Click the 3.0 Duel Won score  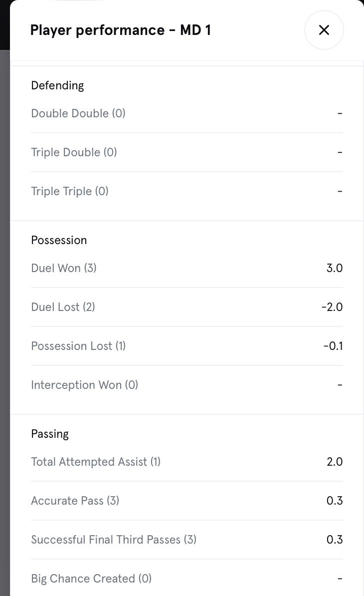point(334,268)
